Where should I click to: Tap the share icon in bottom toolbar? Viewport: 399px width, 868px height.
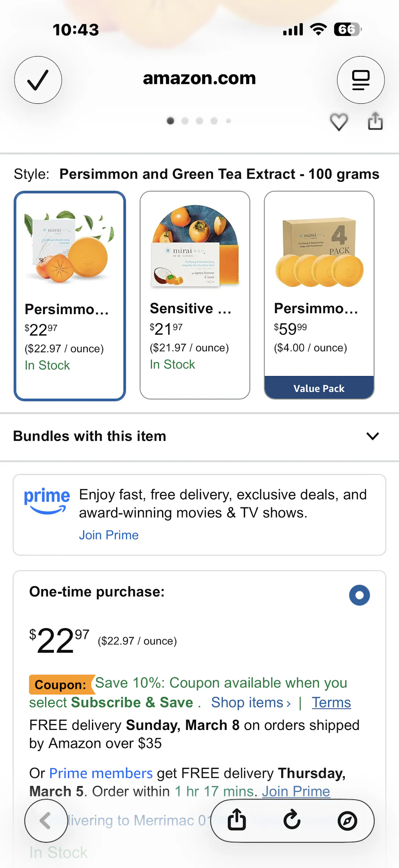click(237, 820)
